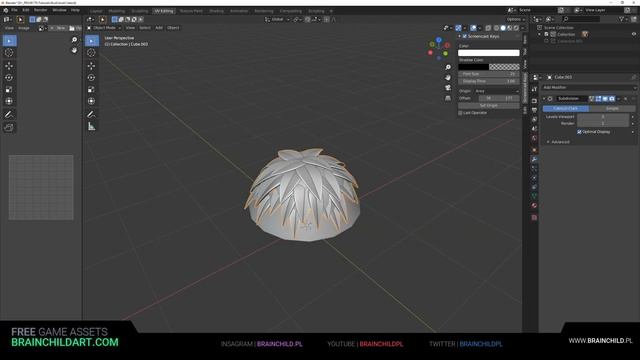Open the File menu
640x360 pixels.
14,10
